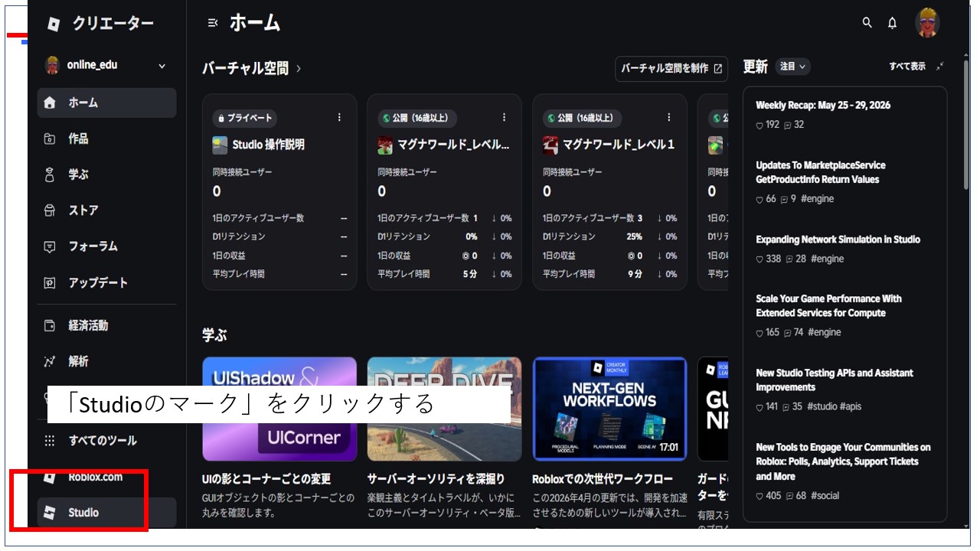Screen dimensions: 980x551
Task: Click the heart icon on Weekly Recap post
Action: tap(759, 126)
